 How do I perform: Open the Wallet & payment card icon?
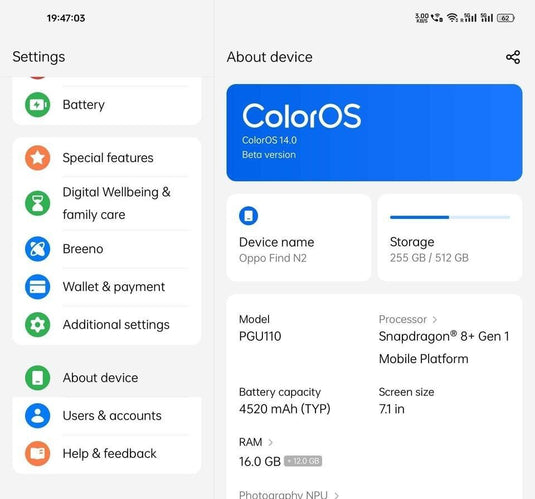coord(38,287)
